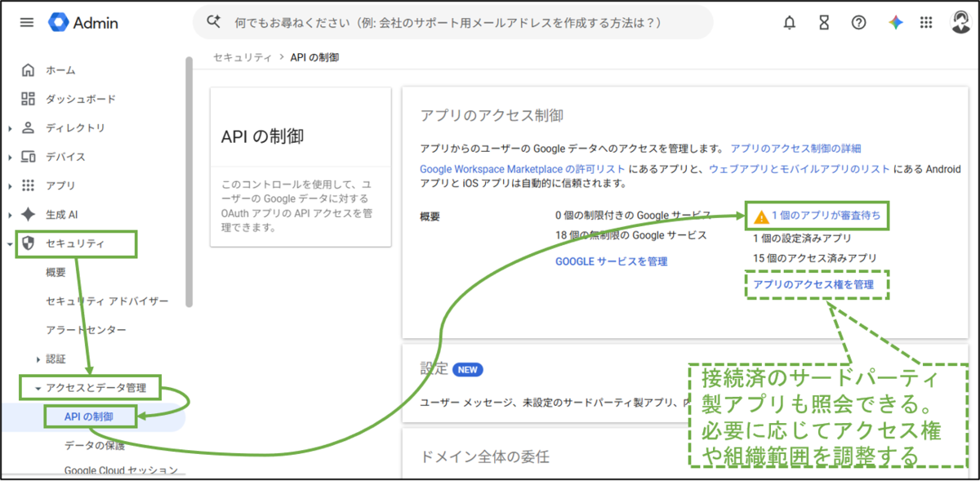Screen dimensions: 980x481
Task: Expand the アプリ section arrow
Action: coord(10,185)
